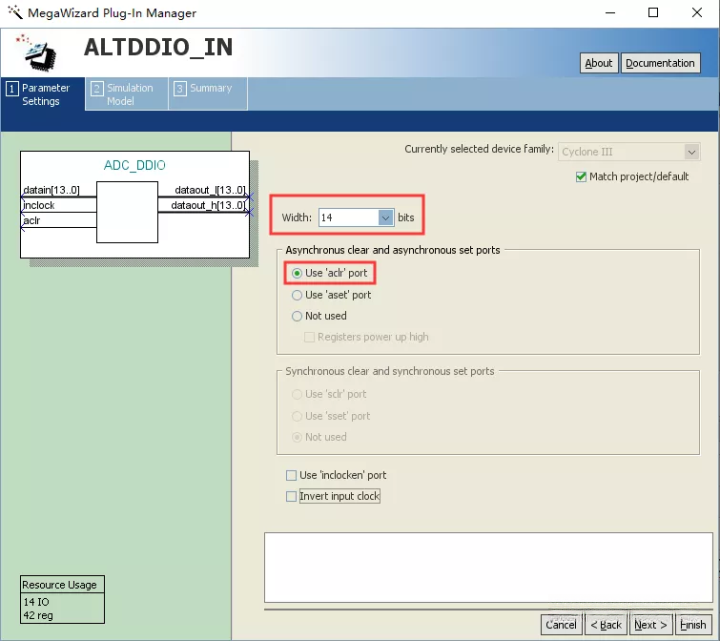The width and height of the screenshot is (720, 641).
Task: Enable Use 'inclocken' port checkbox
Action: point(291,475)
